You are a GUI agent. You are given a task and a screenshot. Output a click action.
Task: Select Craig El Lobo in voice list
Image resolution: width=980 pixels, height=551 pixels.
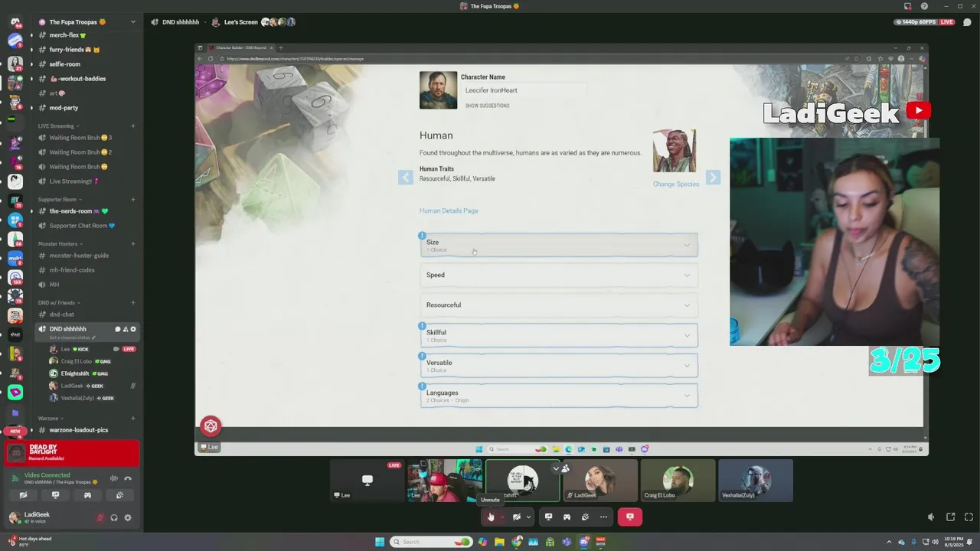pyautogui.click(x=92, y=361)
